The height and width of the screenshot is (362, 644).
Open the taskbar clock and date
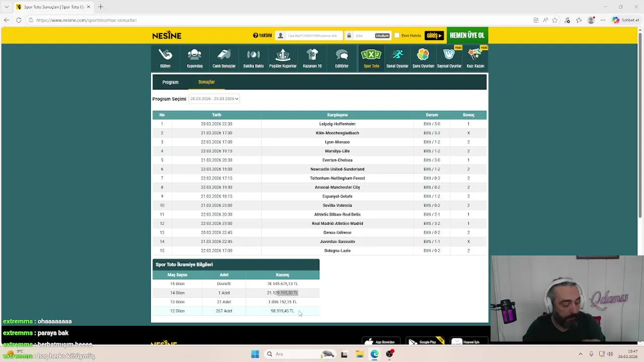628,354
